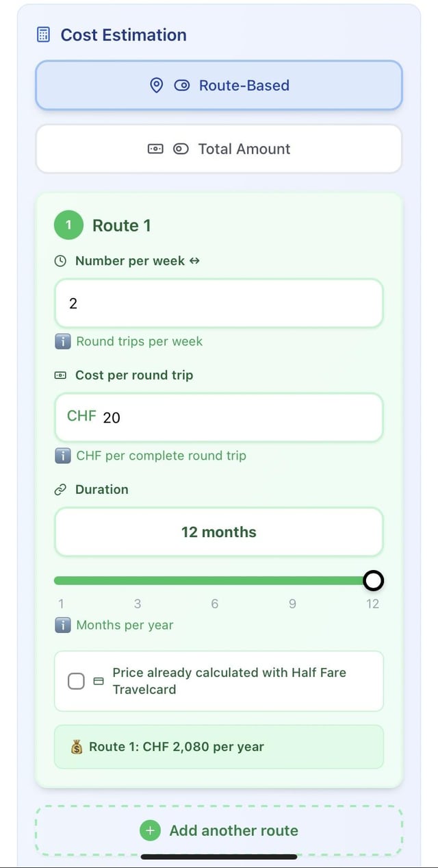
Task: Click Add another route button
Action: click(x=219, y=830)
